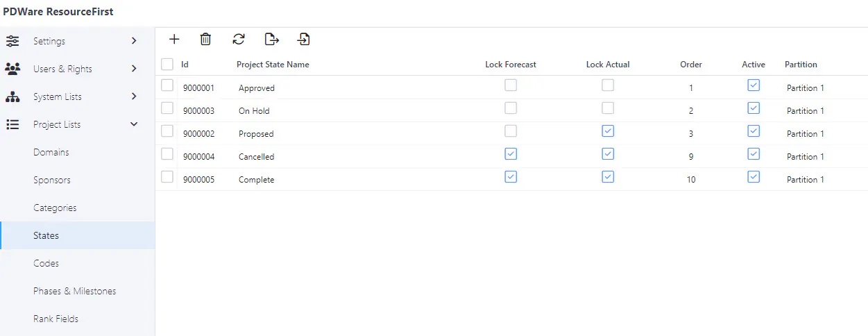Click the Order value 10 cell

691,180
